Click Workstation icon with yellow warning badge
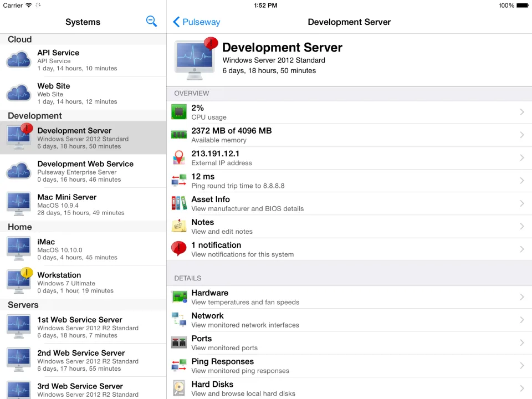 coord(19,281)
